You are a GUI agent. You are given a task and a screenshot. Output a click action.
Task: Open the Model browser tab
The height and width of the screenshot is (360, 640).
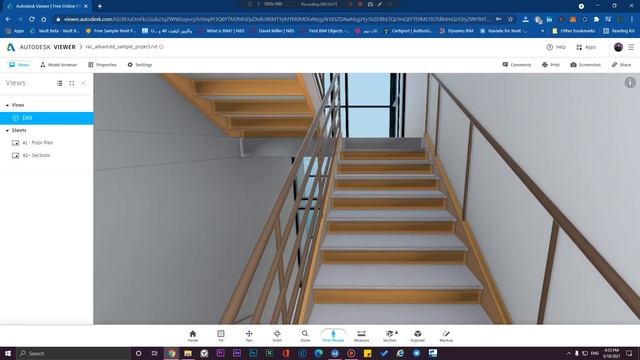[59, 64]
